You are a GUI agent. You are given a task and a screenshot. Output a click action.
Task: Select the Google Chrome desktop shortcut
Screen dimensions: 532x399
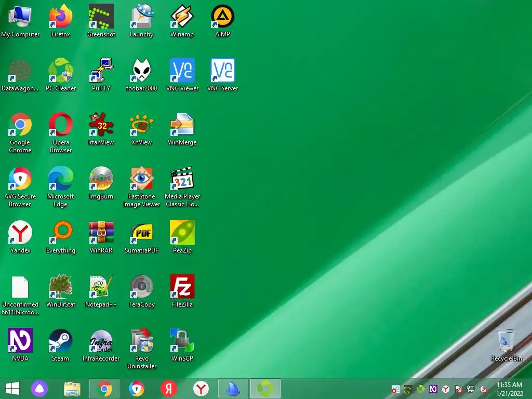(20, 133)
